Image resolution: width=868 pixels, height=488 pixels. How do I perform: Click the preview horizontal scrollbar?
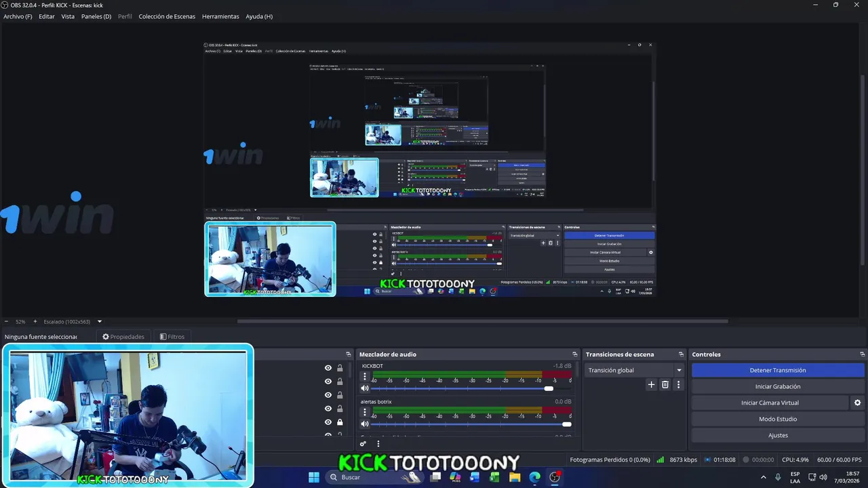point(482,321)
